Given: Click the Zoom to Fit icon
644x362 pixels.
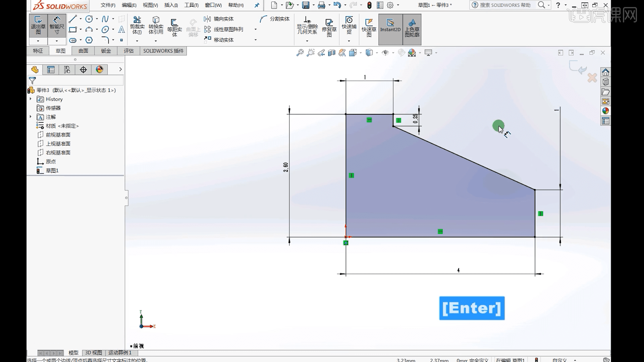Looking at the screenshot, I should pos(299,53).
